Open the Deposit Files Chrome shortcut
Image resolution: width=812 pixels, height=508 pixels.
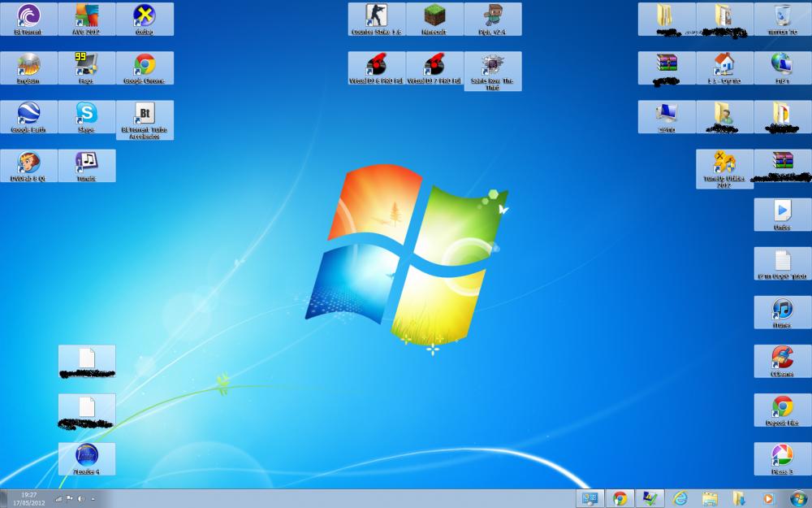click(x=783, y=410)
